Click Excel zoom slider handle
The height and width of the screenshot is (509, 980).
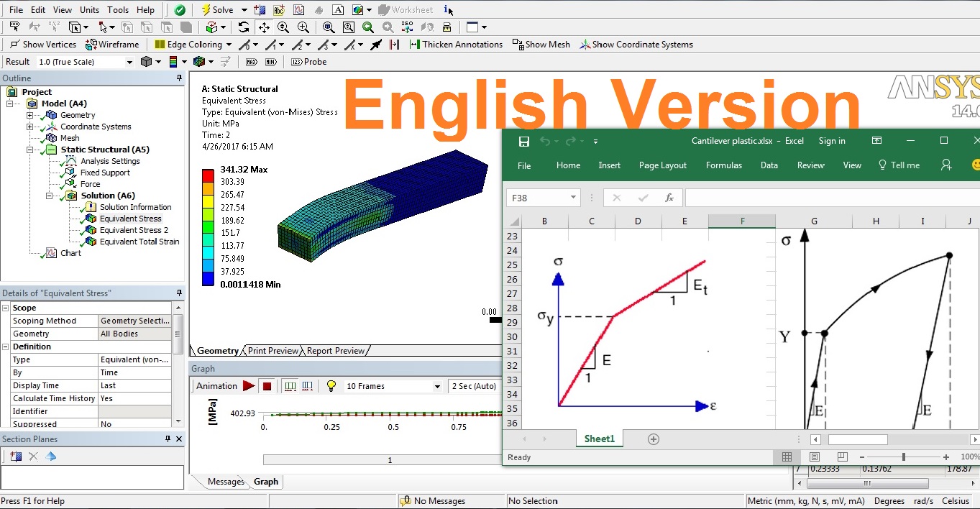pos(903,457)
